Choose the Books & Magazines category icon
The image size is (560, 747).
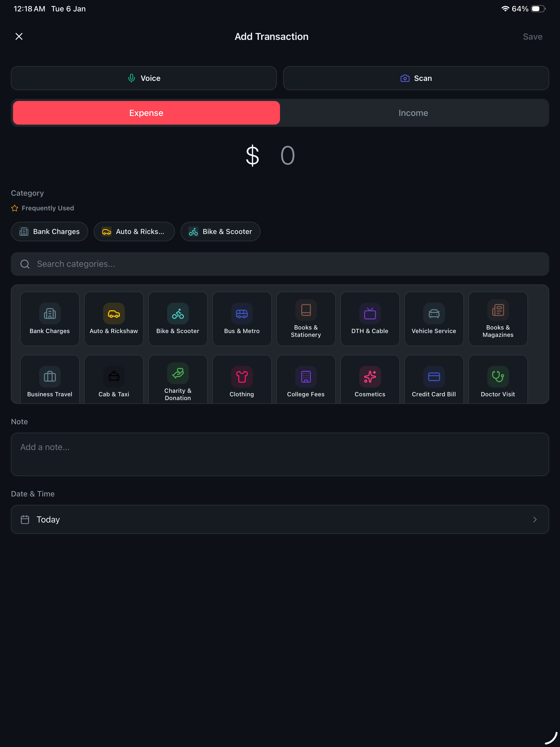point(498,310)
